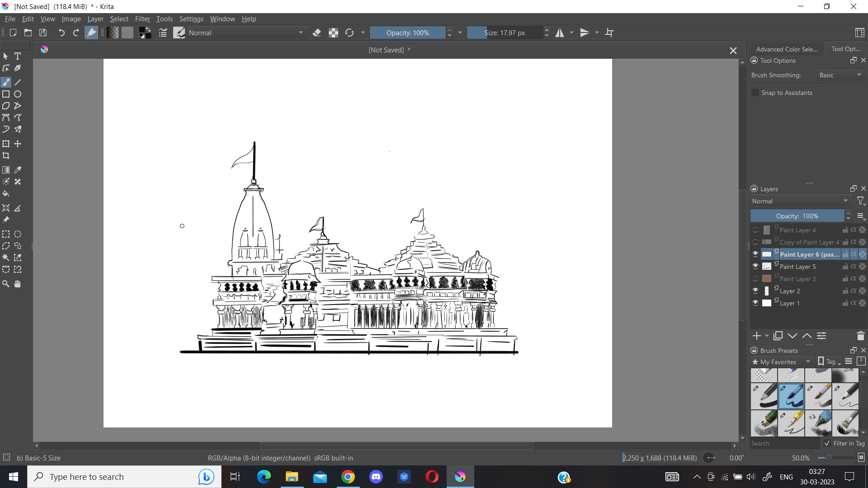The image size is (868, 488).
Task: Delete layer with trash icon
Action: (x=860, y=336)
